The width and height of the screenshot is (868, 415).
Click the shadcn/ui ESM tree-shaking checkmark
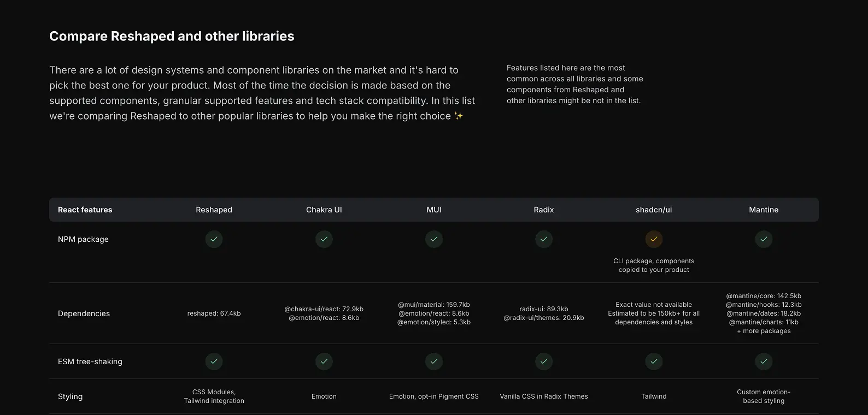(x=654, y=361)
